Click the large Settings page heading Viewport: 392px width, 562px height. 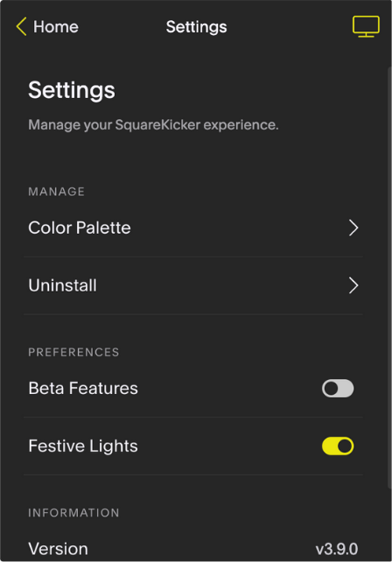coord(72,90)
